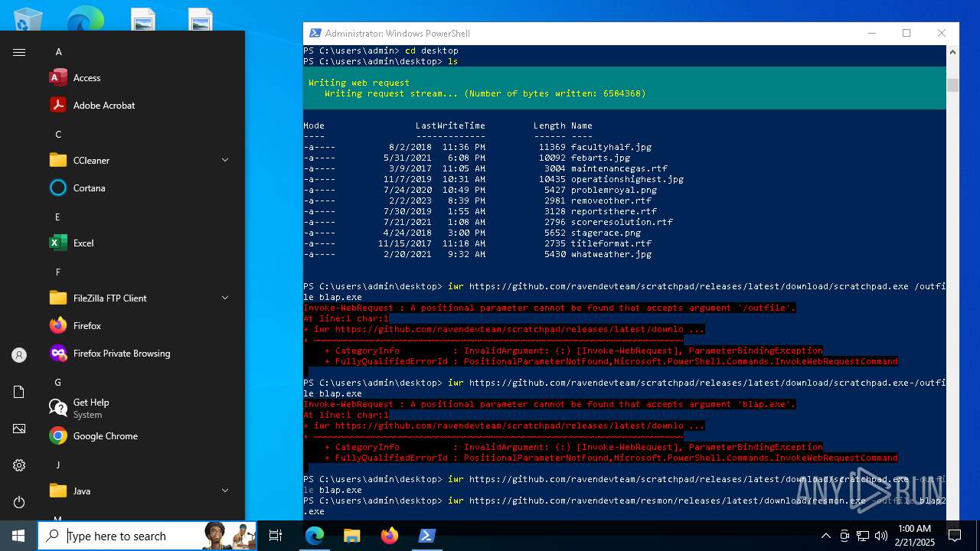Click the PowerShell window title bar icon
The width and height of the screenshot is (980, 551).
coord(315,33)
